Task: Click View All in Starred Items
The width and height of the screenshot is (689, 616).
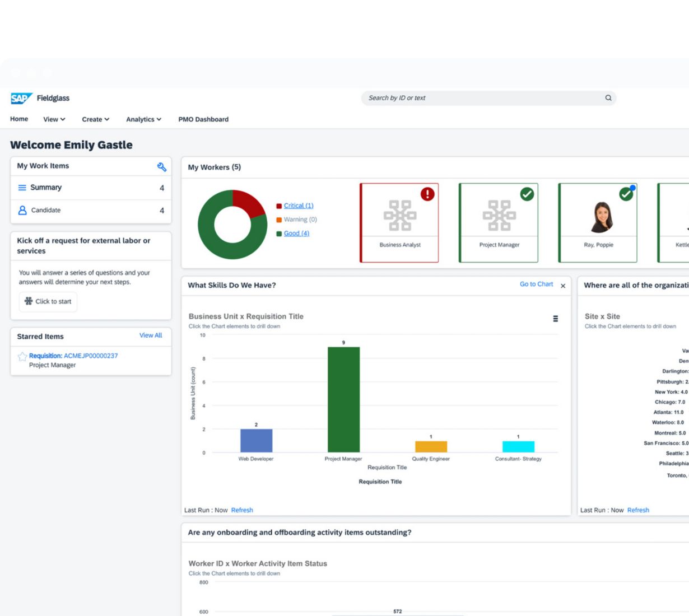Action: (x=151, y=335)
